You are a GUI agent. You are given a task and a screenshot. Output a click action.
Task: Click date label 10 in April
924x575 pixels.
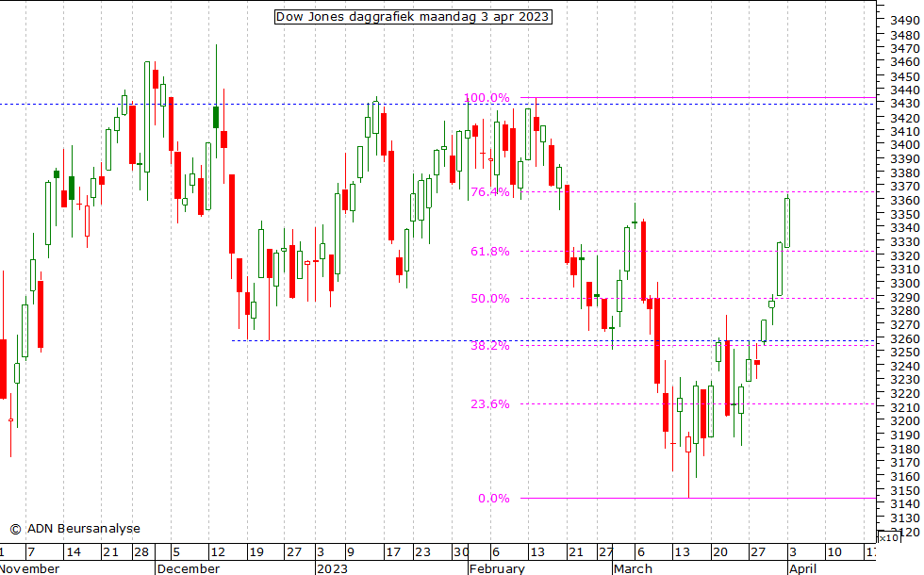tap(833, 552)
